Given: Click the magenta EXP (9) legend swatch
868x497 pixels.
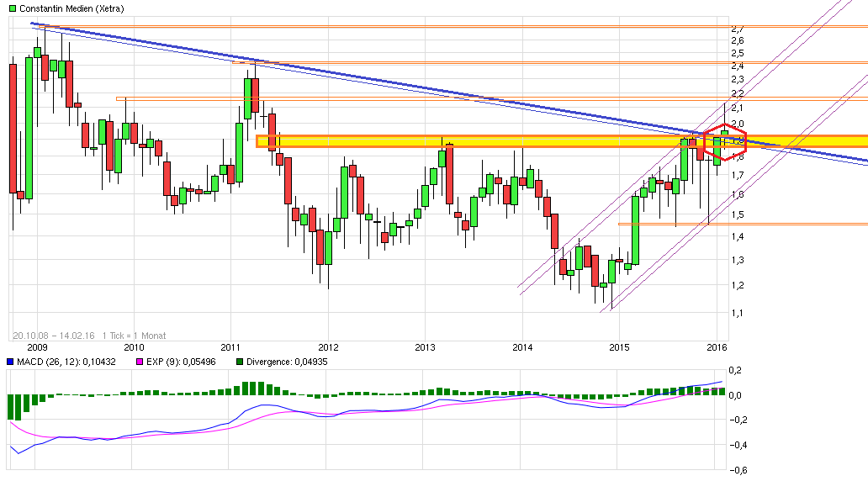Looking at the screenshot, I should pos(140,362).
